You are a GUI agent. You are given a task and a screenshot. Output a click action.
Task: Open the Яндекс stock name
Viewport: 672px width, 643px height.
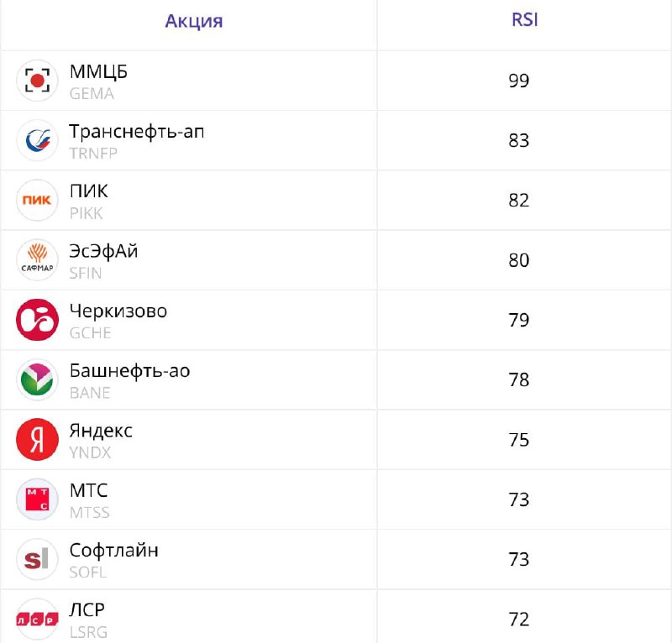(x=101, y=431)
